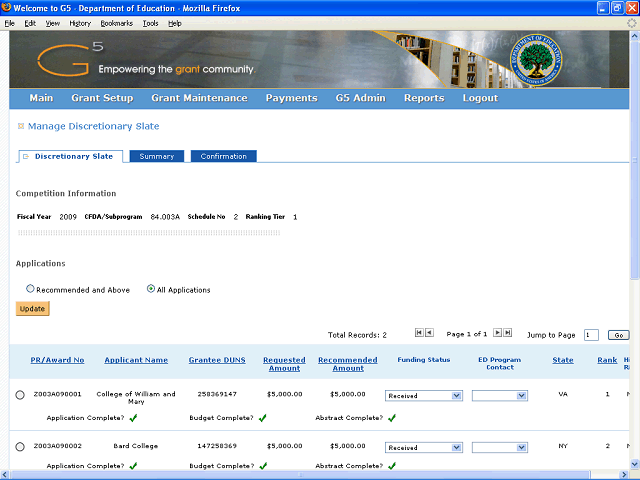Image resolution: width=640 pixels, height=480 pixels.
Task: Select the Recommended and Above radio option
Action: coord(30,289)
